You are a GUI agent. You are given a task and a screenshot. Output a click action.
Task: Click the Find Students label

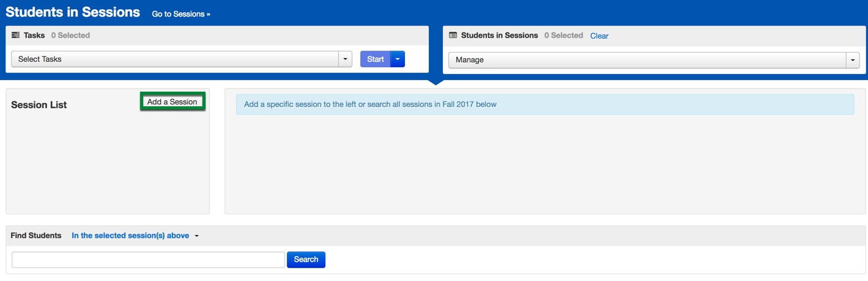point(36,236)
